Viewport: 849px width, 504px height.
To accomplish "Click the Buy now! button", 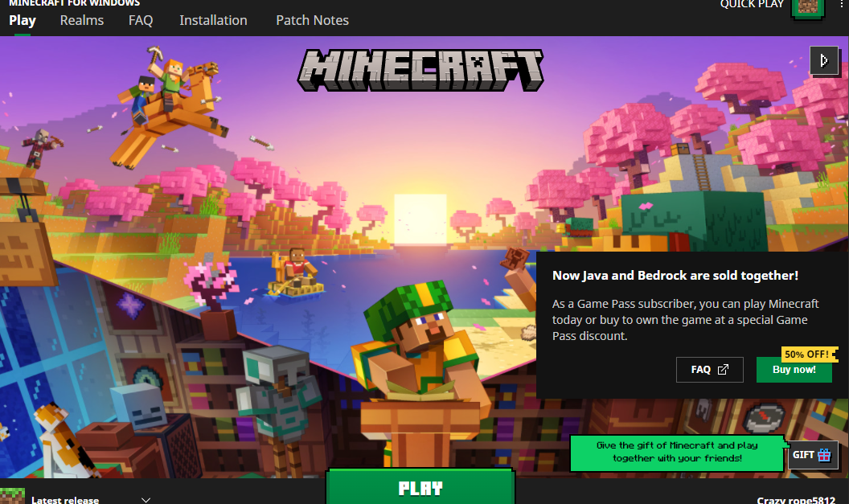I will click(794, 371).
